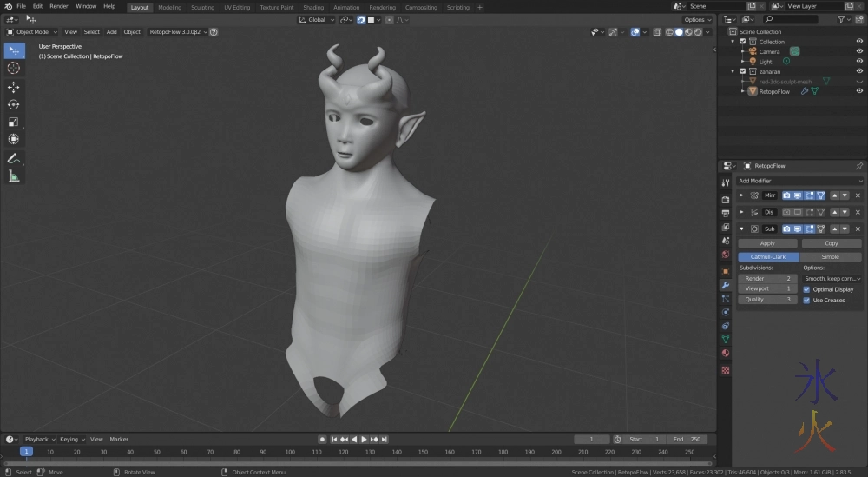868x477 pixels.
Task: Activate the Move tool
Action: click(x=14, y=87)
